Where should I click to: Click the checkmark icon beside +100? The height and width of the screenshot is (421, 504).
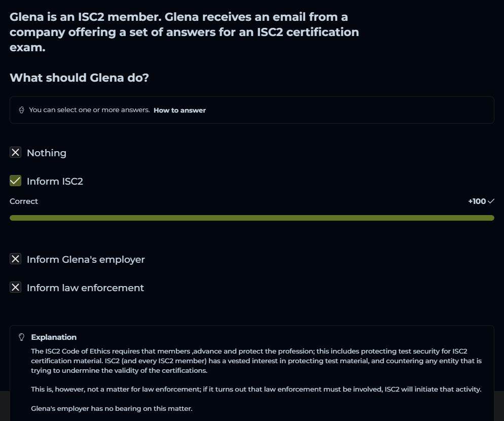(x=491, y=201)
